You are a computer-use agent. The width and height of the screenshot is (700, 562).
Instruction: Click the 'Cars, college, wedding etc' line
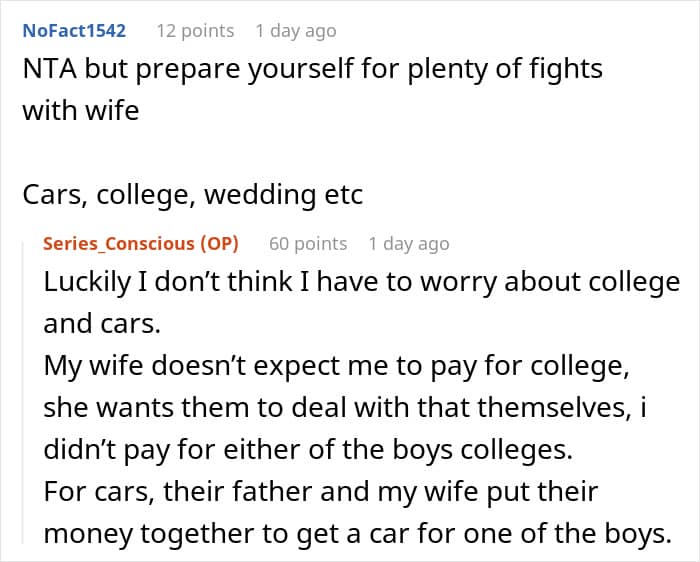192,194
